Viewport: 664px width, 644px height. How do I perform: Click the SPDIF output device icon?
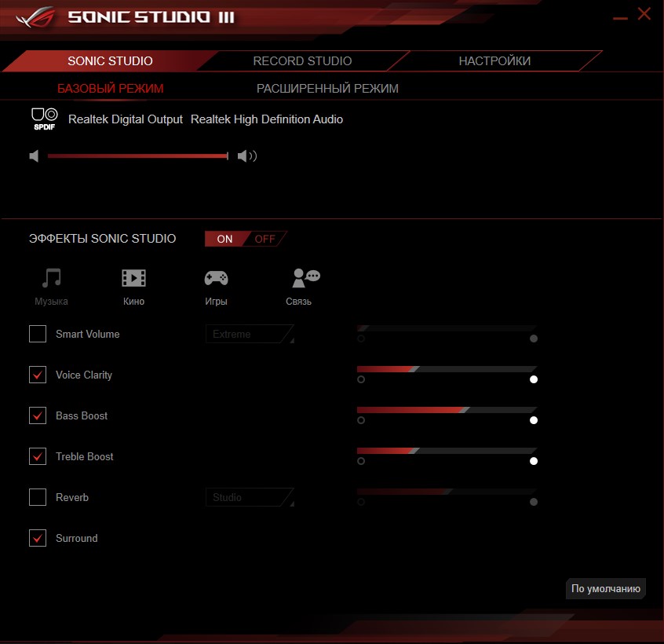coord(44,119)
